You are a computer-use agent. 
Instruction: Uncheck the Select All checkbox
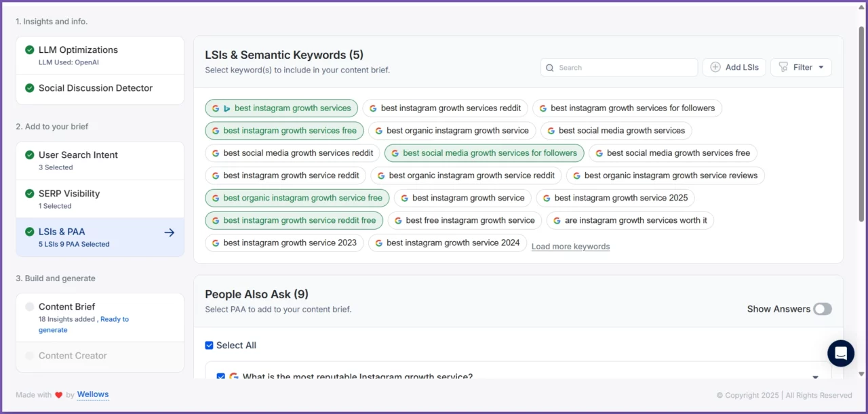(x=210, y=346)
